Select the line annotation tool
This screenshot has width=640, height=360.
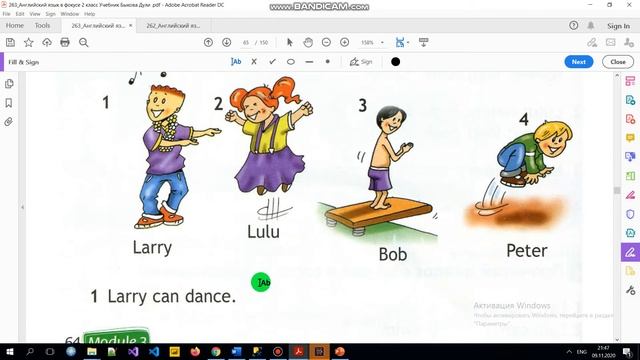(309, 62)
